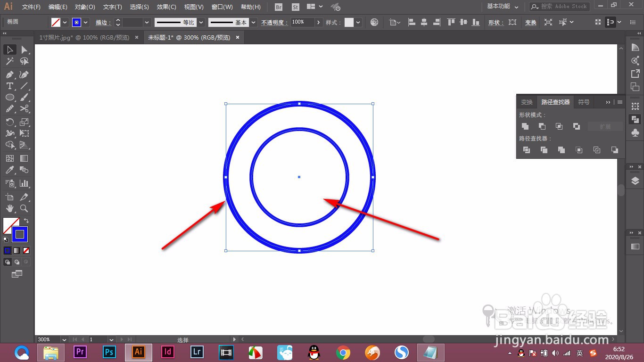Image resolution: width=644 pixels, height=362 pixels.
Task: Open the 效果(C) menu
Action: click(166, 7)
